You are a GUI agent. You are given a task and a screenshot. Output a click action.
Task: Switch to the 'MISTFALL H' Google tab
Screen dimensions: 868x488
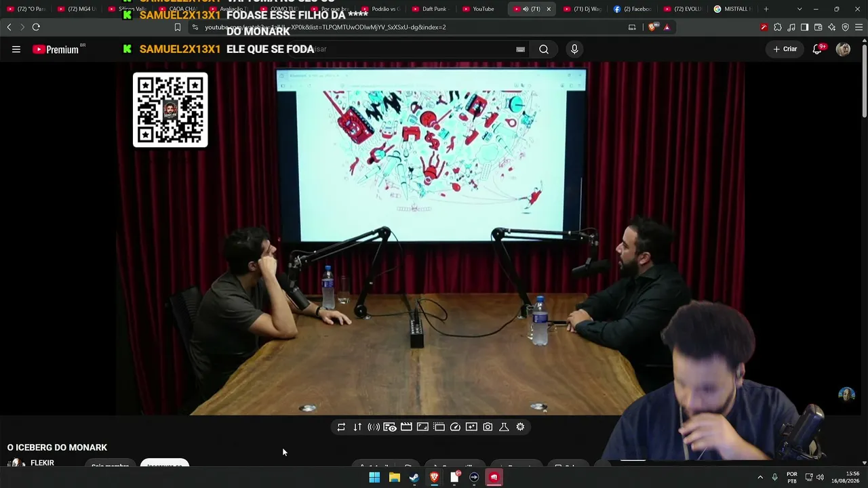(x=733, y=9)
